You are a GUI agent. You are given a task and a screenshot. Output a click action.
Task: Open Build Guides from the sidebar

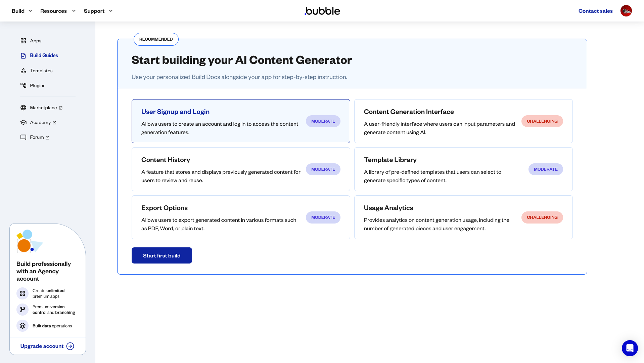coord(44,55)
